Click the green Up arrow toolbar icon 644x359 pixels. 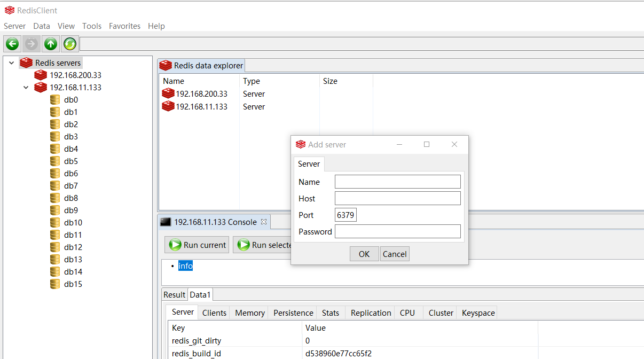[x=51, y=44]
